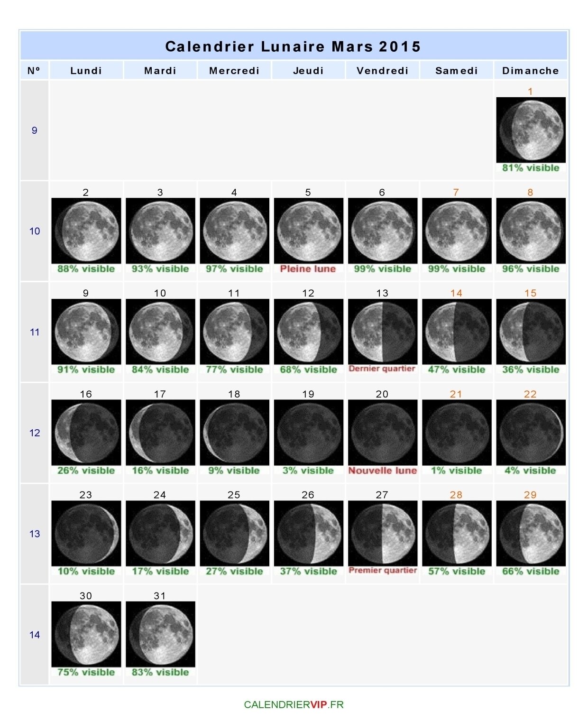Open the moon thumbnail for March 22
The height and width of the screenshot is (721, 588).
coord(531,433)
